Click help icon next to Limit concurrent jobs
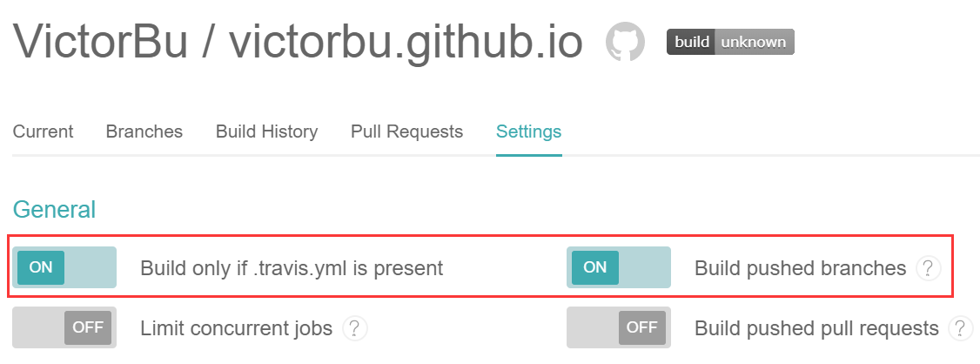 point(353,328)
